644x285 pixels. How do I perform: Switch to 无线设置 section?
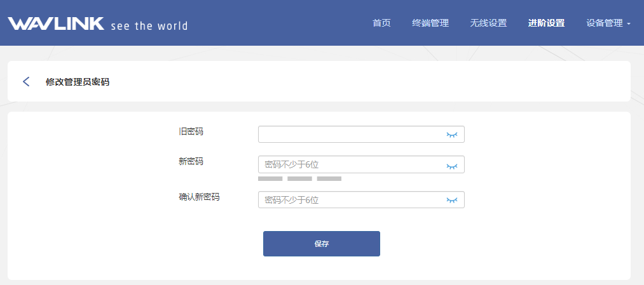tap(488, 23)
